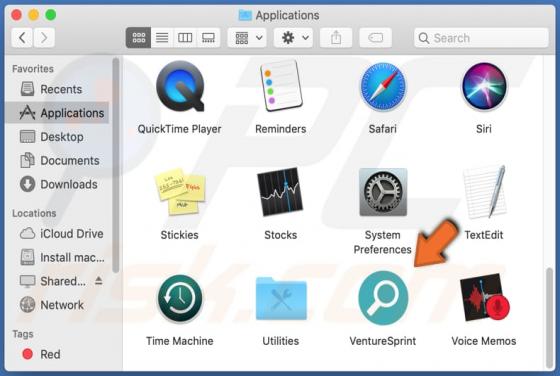Switch to gallery view

click(208, 37)
